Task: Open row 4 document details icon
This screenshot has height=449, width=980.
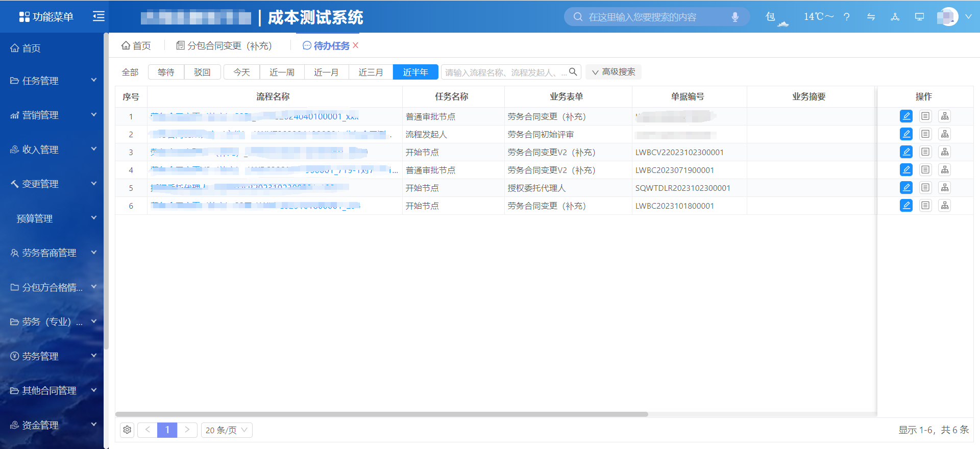Action: coord(925,170)
